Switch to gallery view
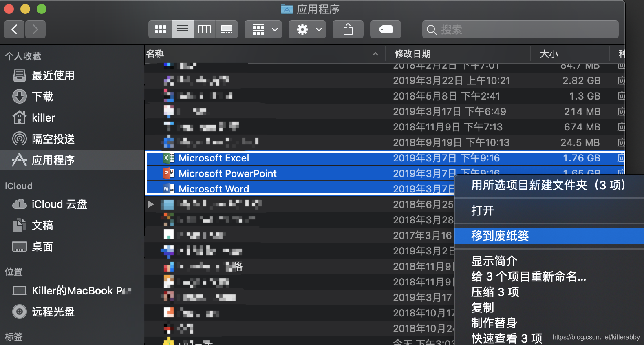The height and width of the screenshot is (345, 644). [227, 29]
